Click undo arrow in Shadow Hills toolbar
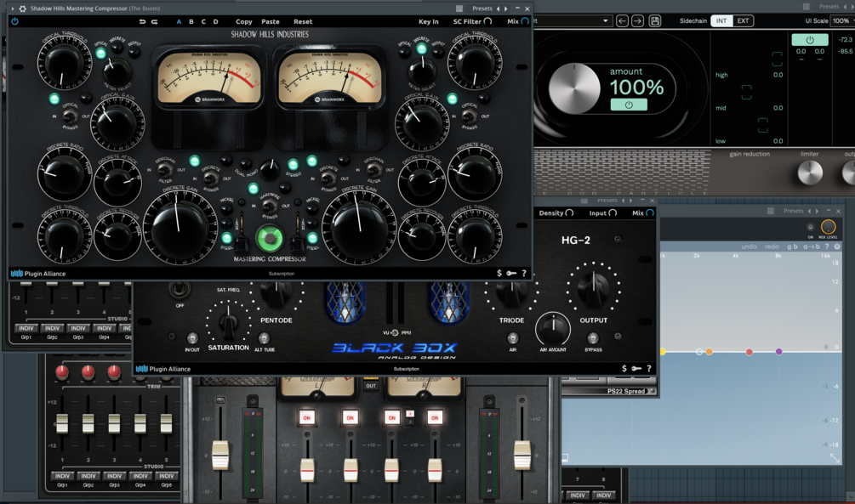The height and width of the screenshot is (504, 855). pos(142,22)
